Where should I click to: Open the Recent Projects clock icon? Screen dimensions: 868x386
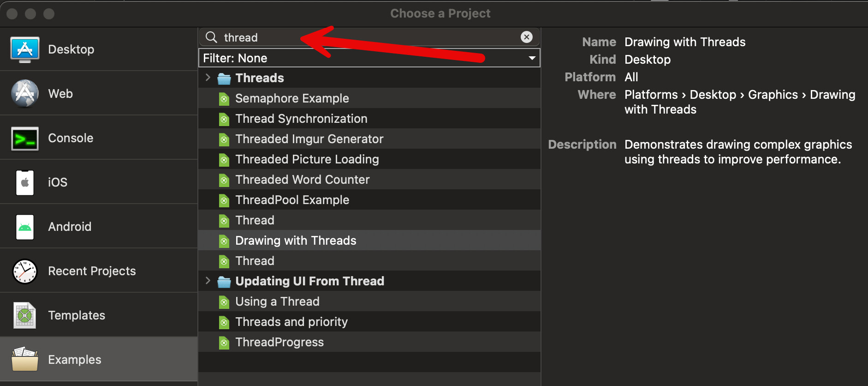click(25, 271)
